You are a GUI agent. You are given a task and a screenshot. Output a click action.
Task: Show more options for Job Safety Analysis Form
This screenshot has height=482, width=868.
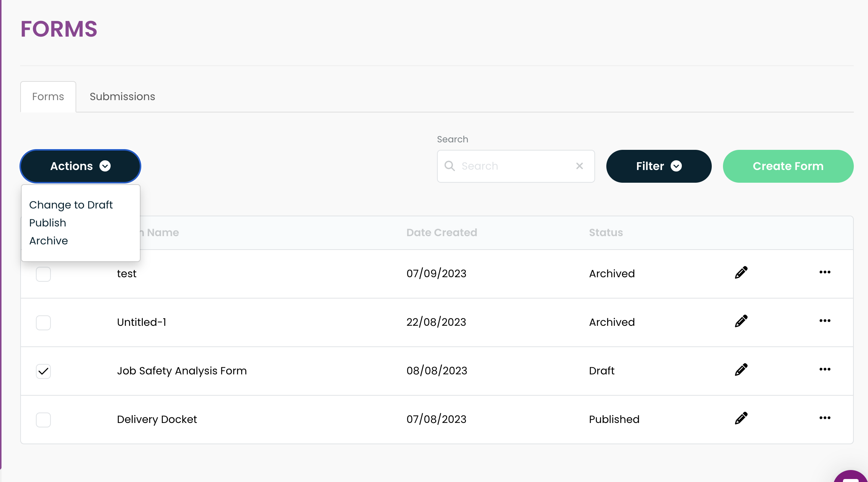[x=825, y=369]
